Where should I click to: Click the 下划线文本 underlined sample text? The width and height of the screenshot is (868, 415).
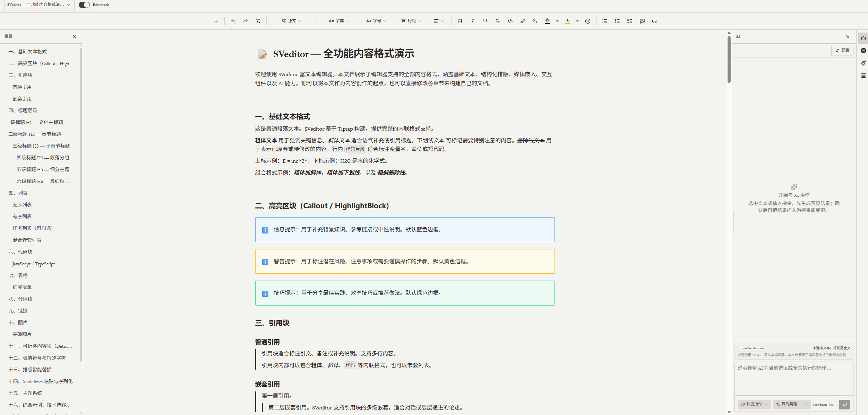[x=430, y=140]
